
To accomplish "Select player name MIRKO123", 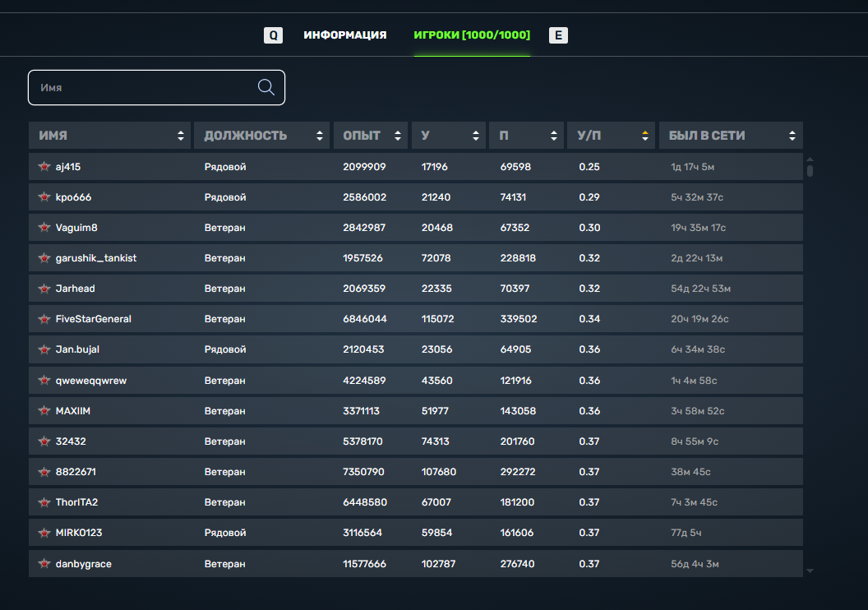I will pos(79,533).
